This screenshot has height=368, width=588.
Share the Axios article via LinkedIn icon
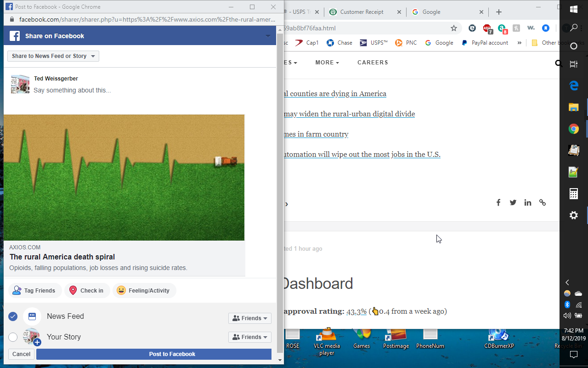tap(528, 202)
